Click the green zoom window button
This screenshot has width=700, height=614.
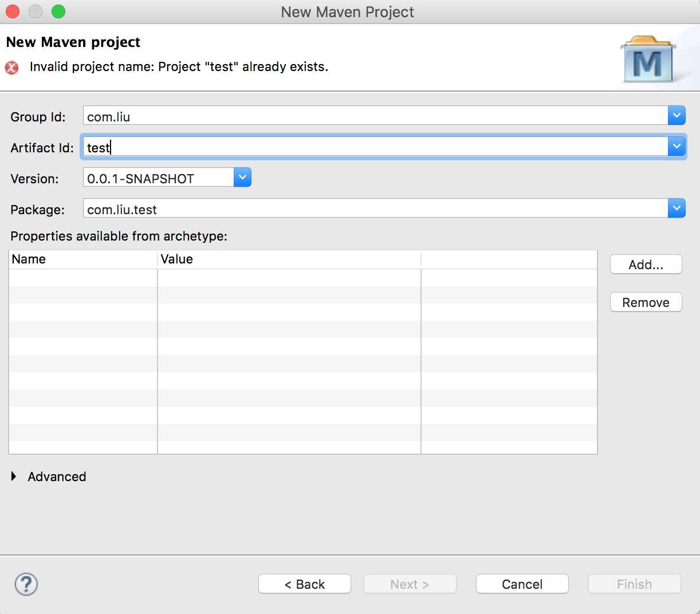tap(58, 11)
